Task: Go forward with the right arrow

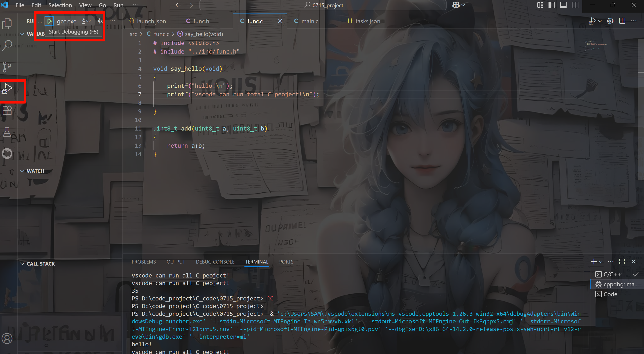Action: pyautogui.click(x=190, y=5)
